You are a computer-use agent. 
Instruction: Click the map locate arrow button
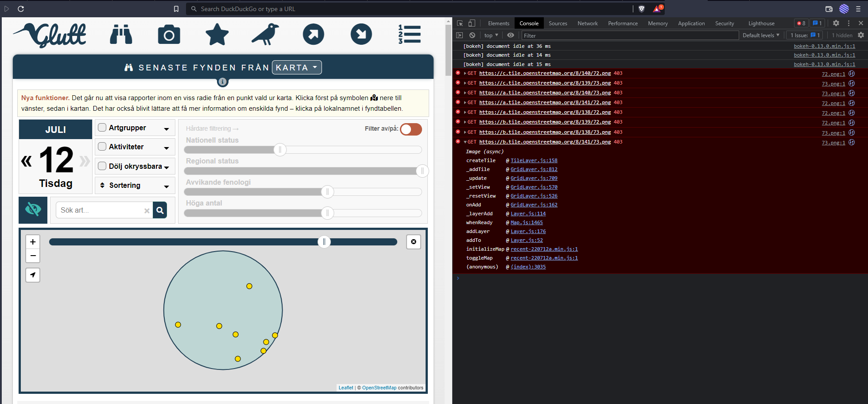[x=33, y=275]
